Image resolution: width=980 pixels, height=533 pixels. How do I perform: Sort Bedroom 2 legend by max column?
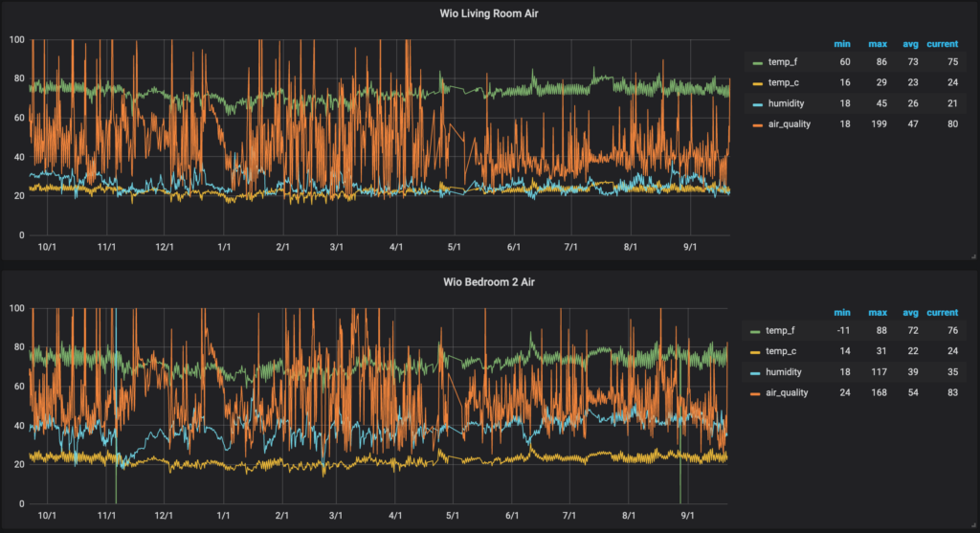(877, 313)
